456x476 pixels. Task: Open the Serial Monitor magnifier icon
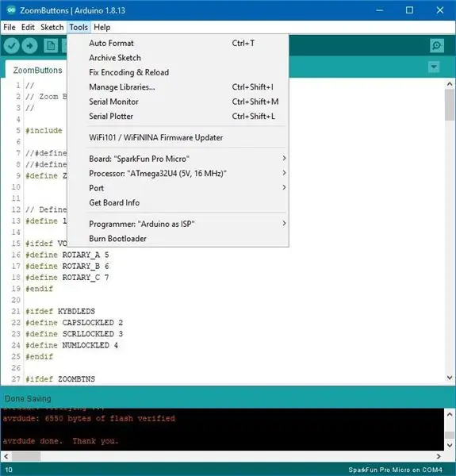(437, 46)
